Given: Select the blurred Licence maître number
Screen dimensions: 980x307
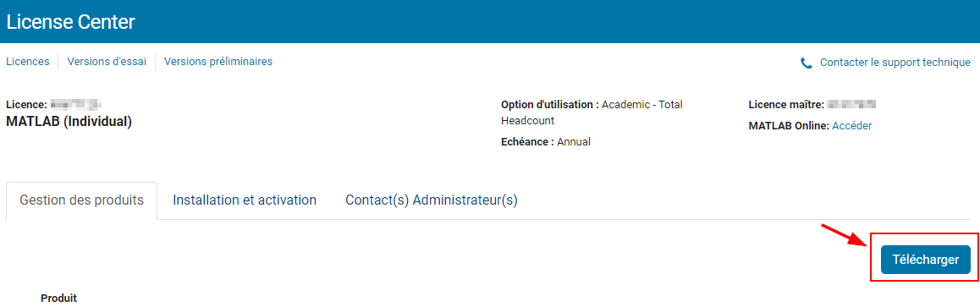Looking at the screenshot, I should pos(851,104).
